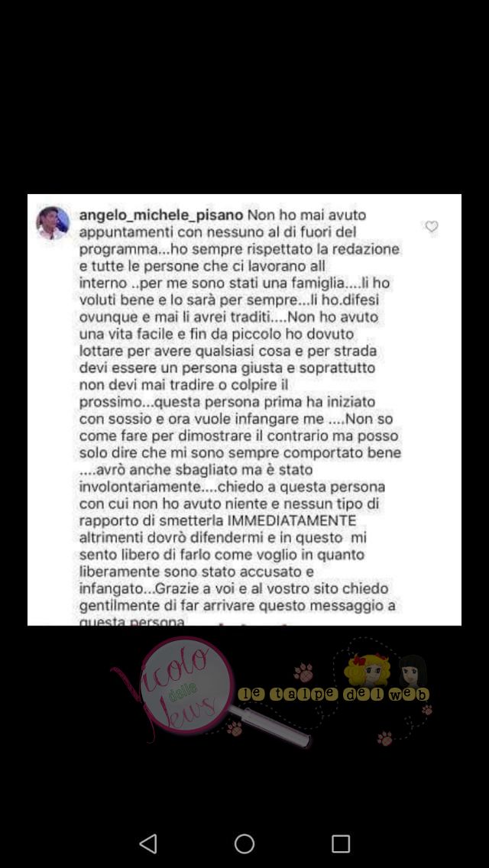Click the large paw print below 'web'
This screenshot has width=489, height=868.
pos(385,738)
